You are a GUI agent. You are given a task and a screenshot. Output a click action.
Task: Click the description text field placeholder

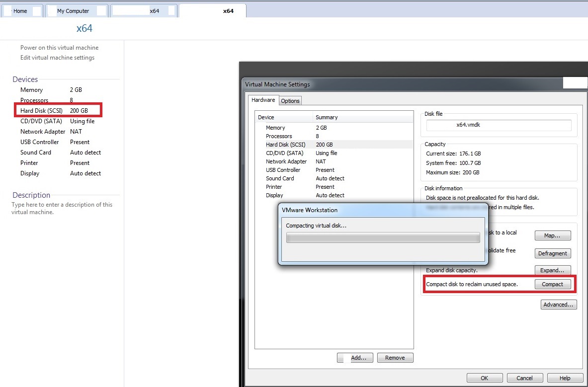tap(62, 208)
